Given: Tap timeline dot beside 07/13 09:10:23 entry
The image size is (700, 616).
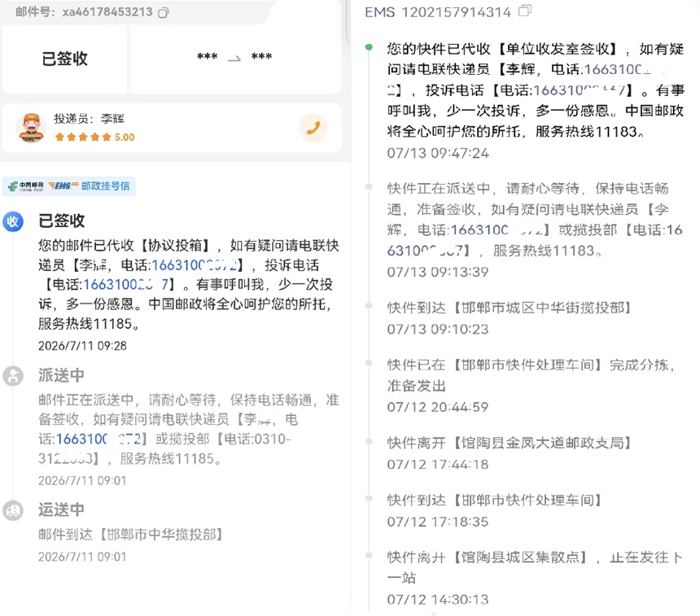Looking at the screenshot, I should point(369,306).
